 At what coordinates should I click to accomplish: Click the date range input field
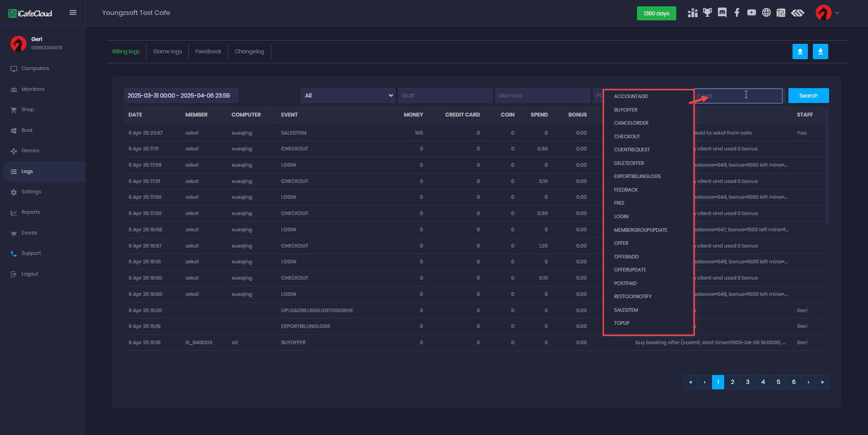pyautogui.click(x=181, y=96)
